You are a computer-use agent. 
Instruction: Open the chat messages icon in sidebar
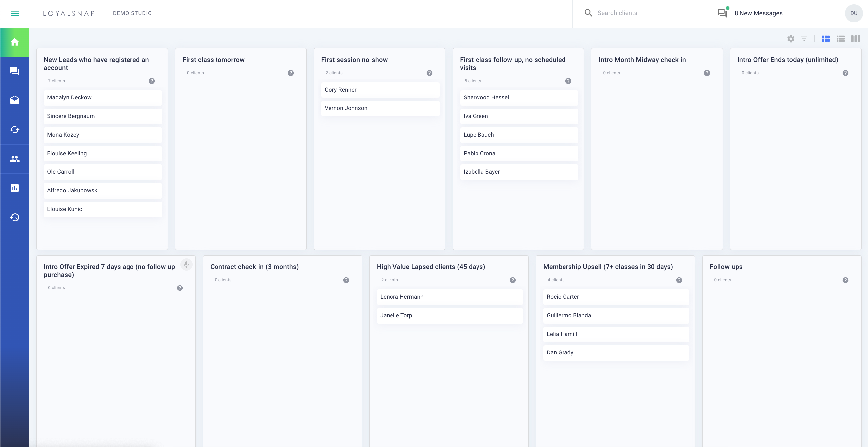(x=15, y=71)
